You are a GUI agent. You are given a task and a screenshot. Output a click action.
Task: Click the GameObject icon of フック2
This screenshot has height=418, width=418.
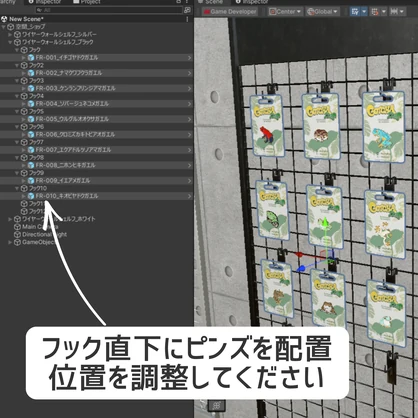coord(24,65)
